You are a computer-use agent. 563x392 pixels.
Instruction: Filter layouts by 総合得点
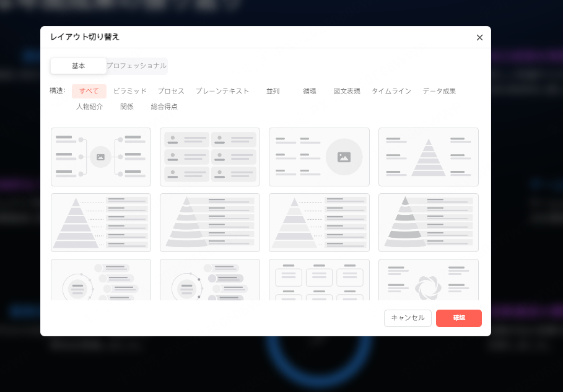click(x=165, y=106)
